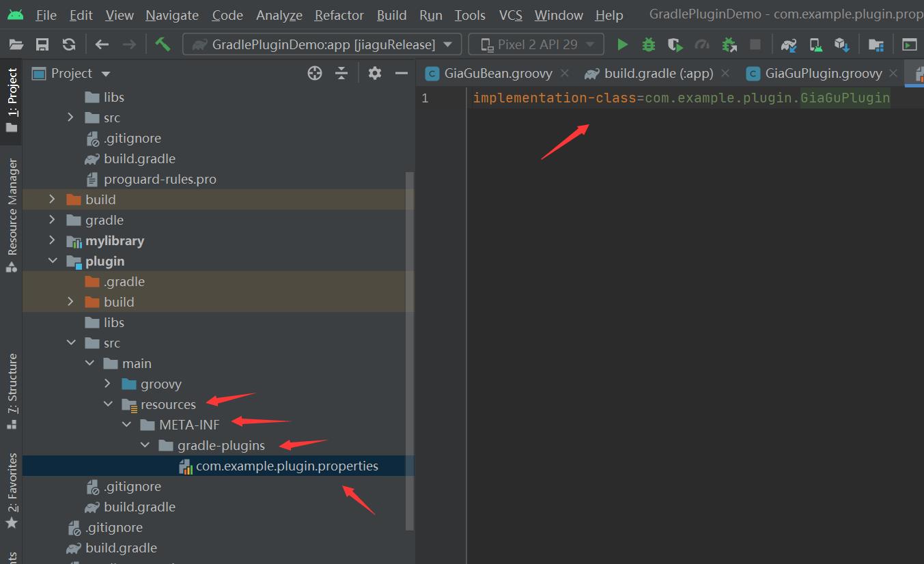This screenshot has height=564, width=924.
Task: Collapse all tree nodes icon
Action: coord(341,73)
